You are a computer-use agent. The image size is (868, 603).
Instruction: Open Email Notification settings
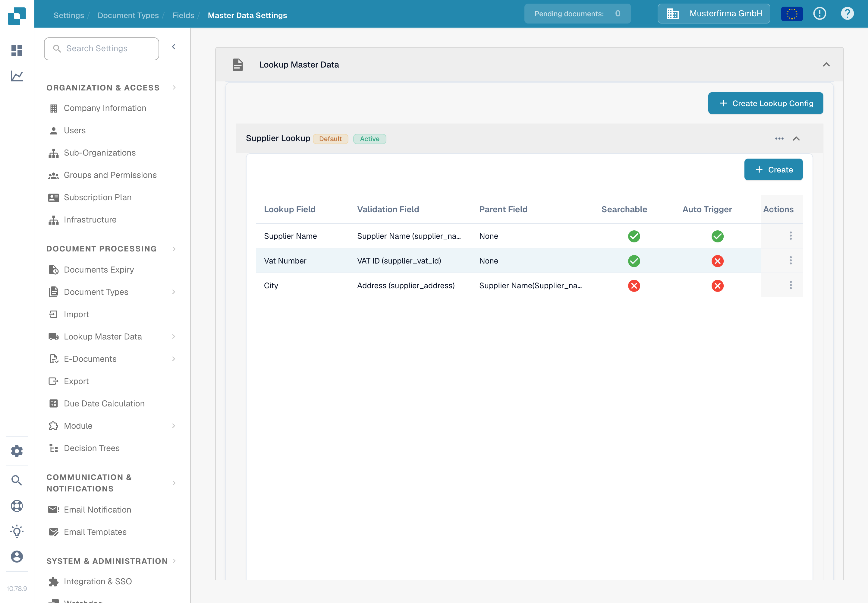tap(97, 509)
